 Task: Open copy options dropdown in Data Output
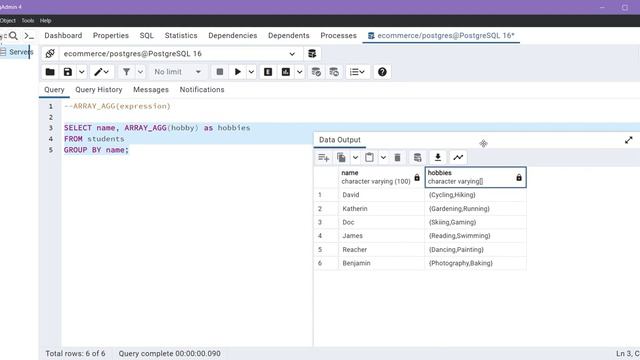pyautogui.click(x=356, y=158)
